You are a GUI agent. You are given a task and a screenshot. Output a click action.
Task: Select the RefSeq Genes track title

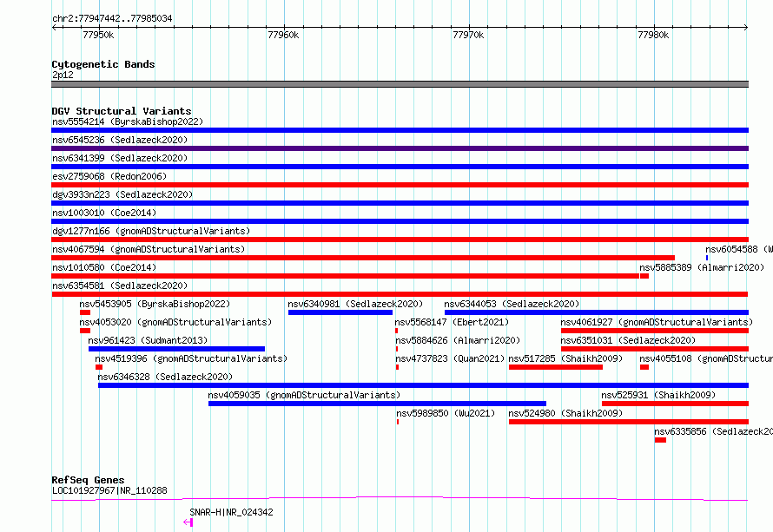pos(88,480)
